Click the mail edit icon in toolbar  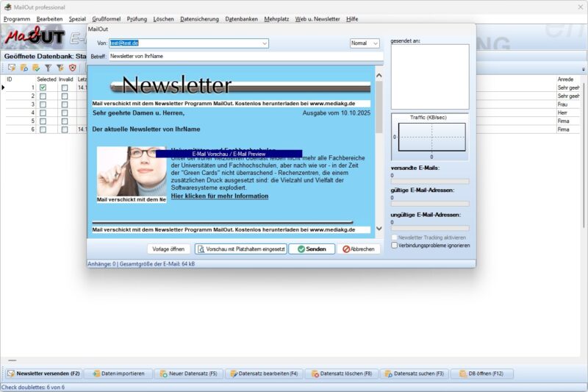(x=12, y=68)
